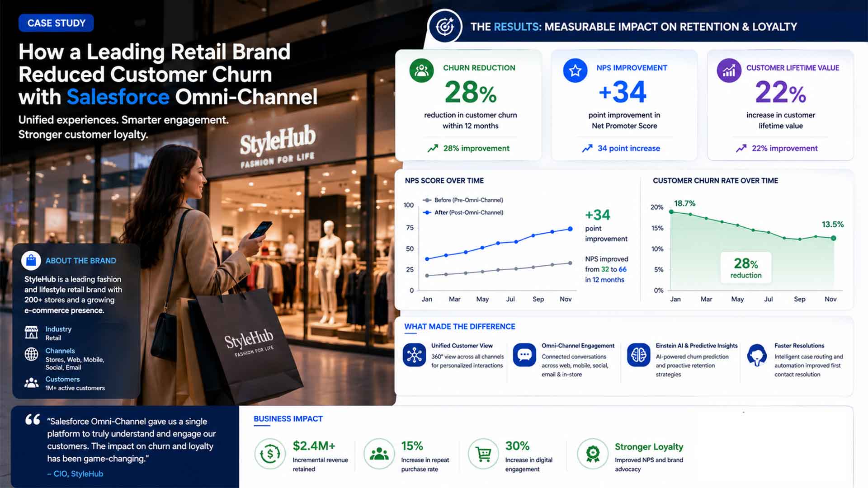Click the award ribbon icon beside Stronger Loyalty
This screenshot has width=868, height=488.
(x=593, y=454)
